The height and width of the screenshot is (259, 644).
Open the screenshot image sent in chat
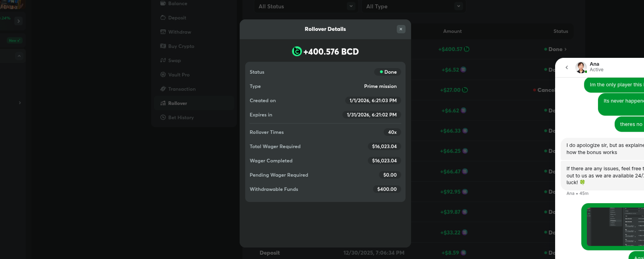coord(615,226)
